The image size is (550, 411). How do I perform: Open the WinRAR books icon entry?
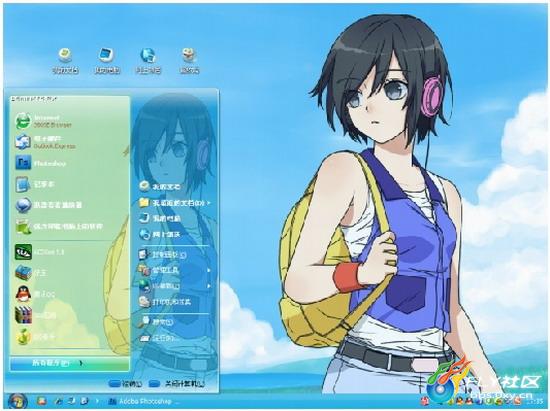35,315
